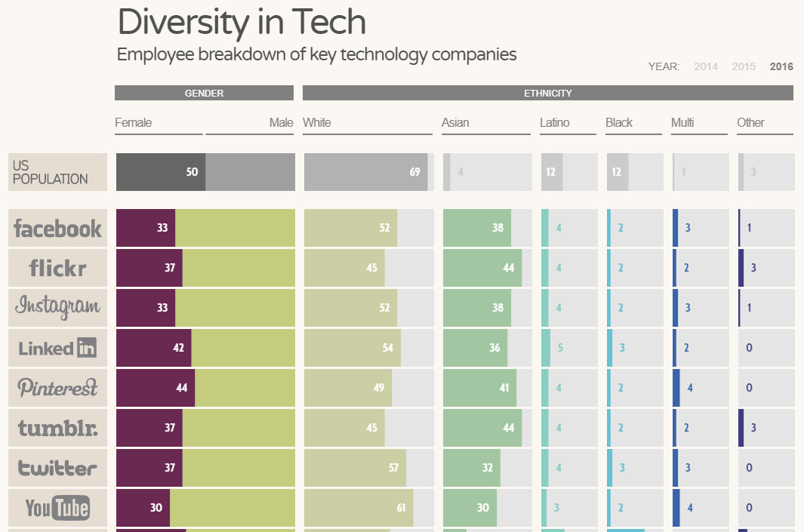The image size is (804, 532).
Task: Choose the Tumblr logo
Action: pyautogui.click(x=57, y=428)
